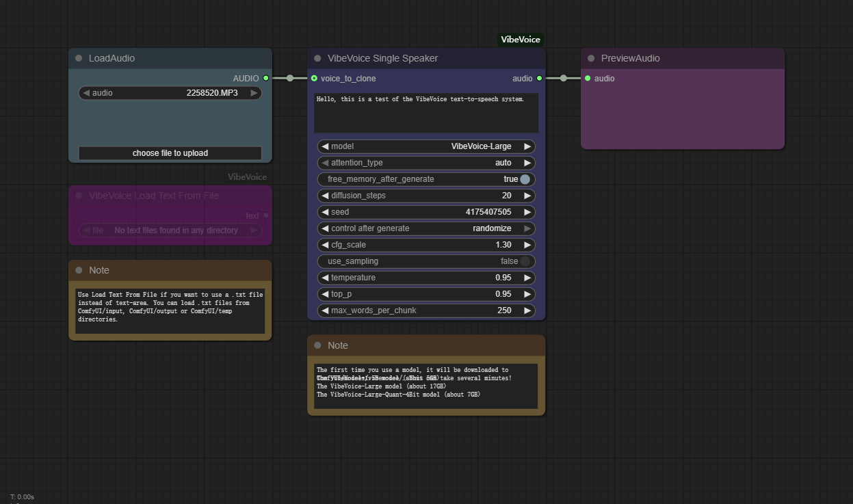The width and height of the screenshot is (853, 504).
Task: Click the lower Note text about model download
Action: pyautogui.click(x=426, y=386)
